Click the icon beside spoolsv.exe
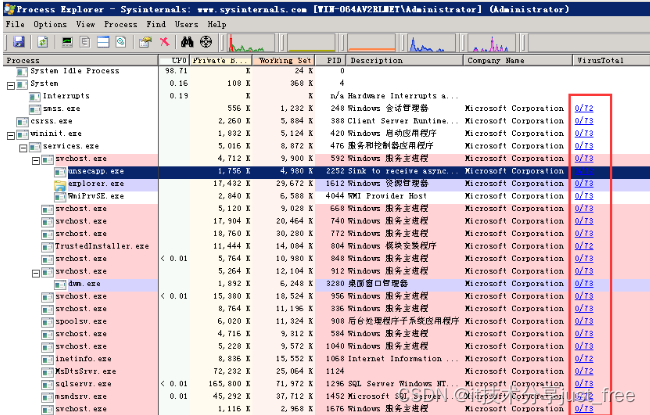 (48, 322)
